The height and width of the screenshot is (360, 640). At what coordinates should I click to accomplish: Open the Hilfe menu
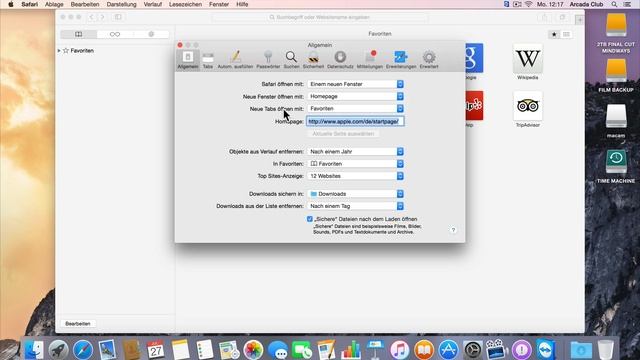click(x=242, y=4)
